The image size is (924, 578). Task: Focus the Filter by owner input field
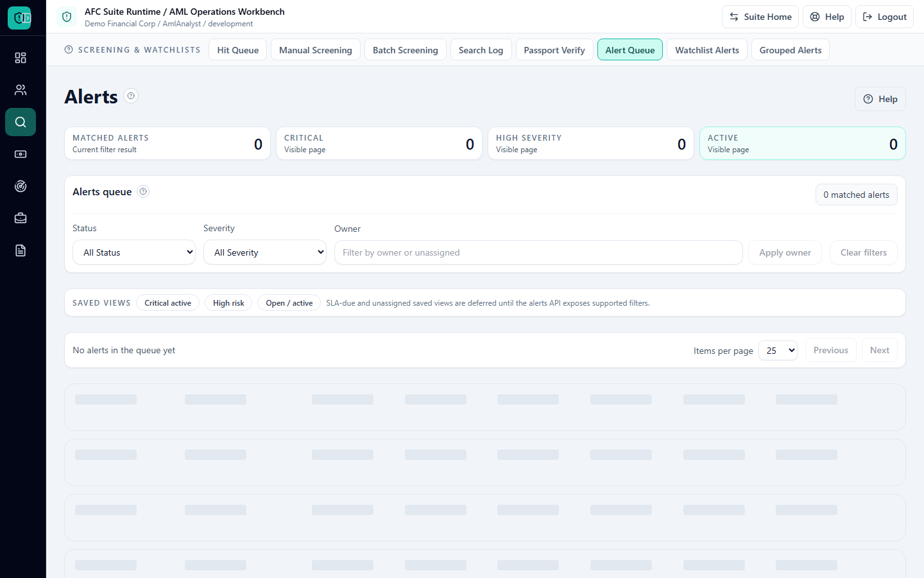pos(538,252)
